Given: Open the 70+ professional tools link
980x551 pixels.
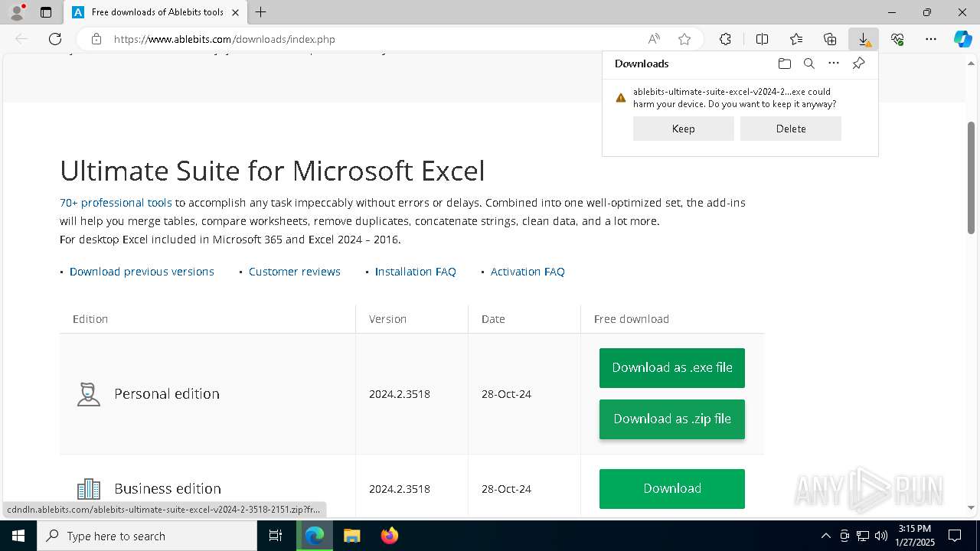Looking at the screenshot, I should (116, 203).
